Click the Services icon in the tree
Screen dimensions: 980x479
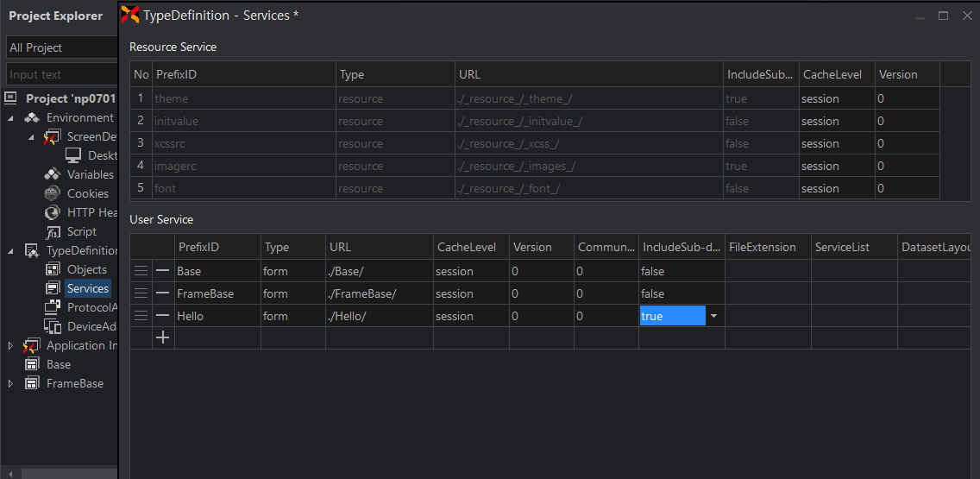tap(53, 288)
